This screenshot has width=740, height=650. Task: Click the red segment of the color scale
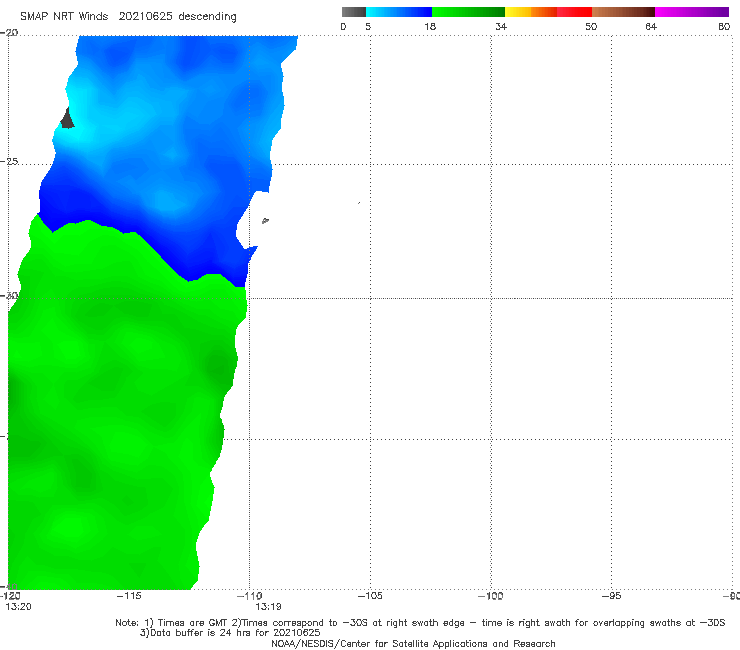[x=574, y=12]
